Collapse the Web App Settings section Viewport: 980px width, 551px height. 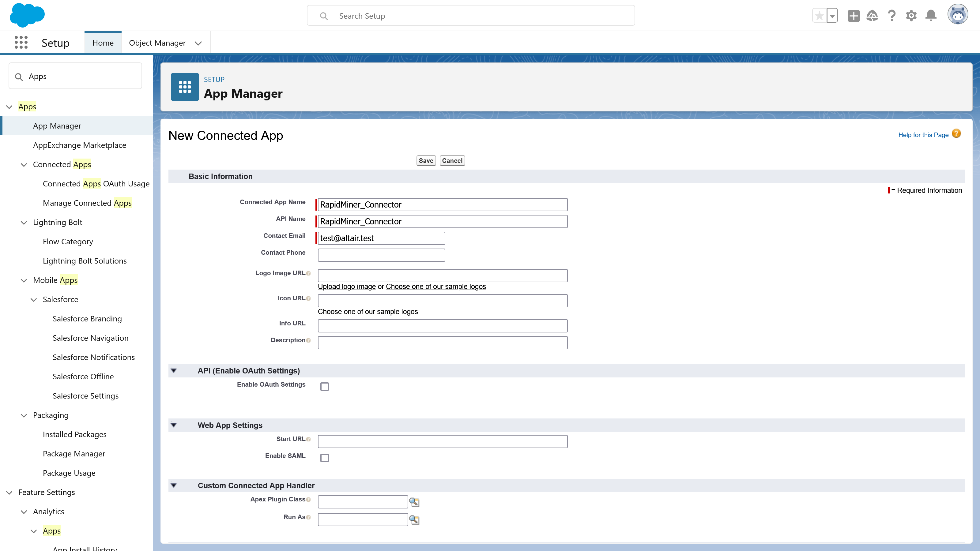pyautogui.click(x=173, y=425)
